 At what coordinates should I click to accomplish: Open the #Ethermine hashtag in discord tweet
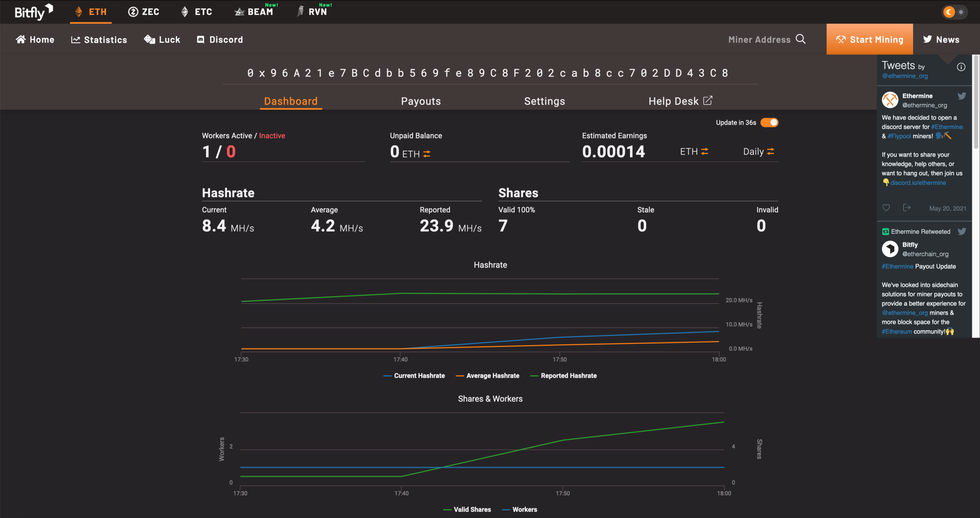point(947,127)
